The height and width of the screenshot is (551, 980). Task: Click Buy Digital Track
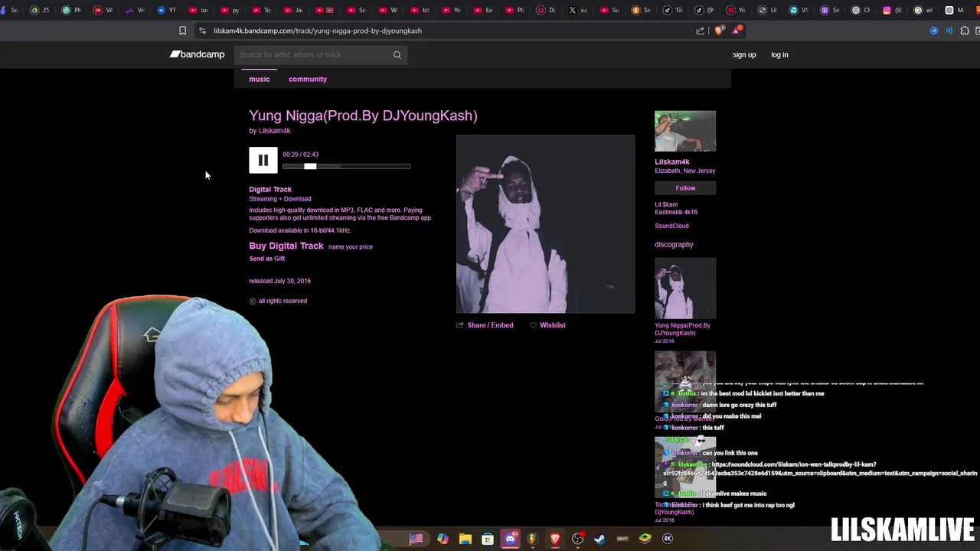click(x=286, y=246)
